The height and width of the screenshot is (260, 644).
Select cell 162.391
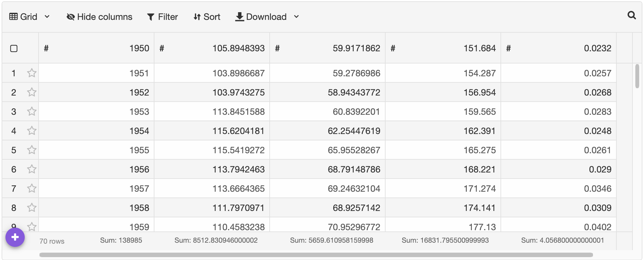443,131
